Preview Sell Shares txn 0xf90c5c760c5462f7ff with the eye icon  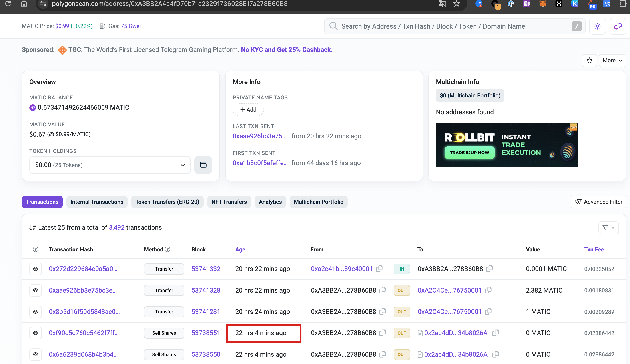tap(36, 333)
